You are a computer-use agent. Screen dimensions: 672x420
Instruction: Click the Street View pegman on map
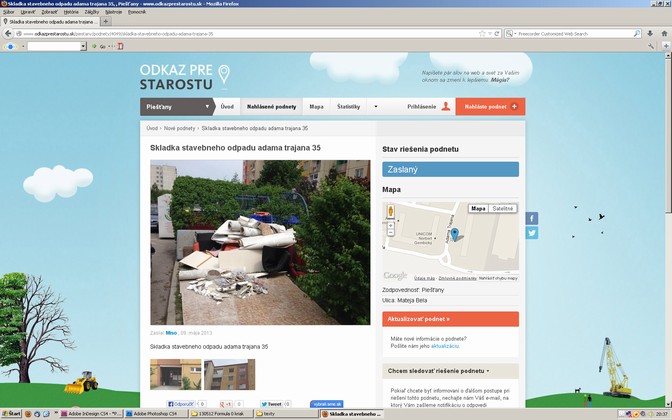click(x=390, y=211)
